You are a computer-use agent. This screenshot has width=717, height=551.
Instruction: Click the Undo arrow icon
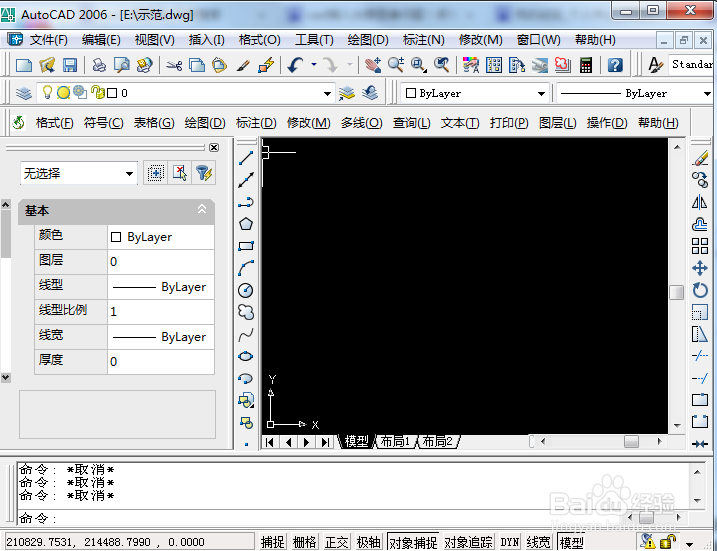click(295, 65)
